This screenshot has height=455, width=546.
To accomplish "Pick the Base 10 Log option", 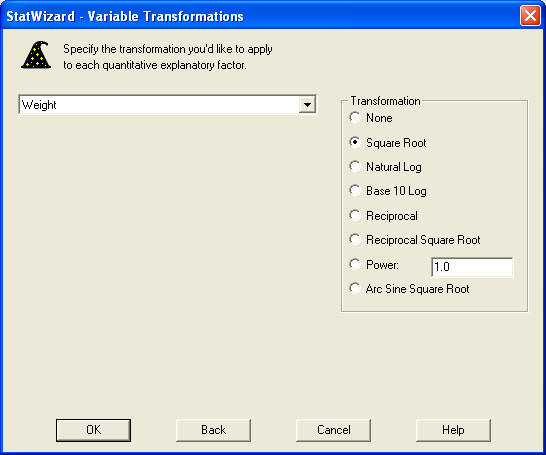I will click(x=355, y=191).
